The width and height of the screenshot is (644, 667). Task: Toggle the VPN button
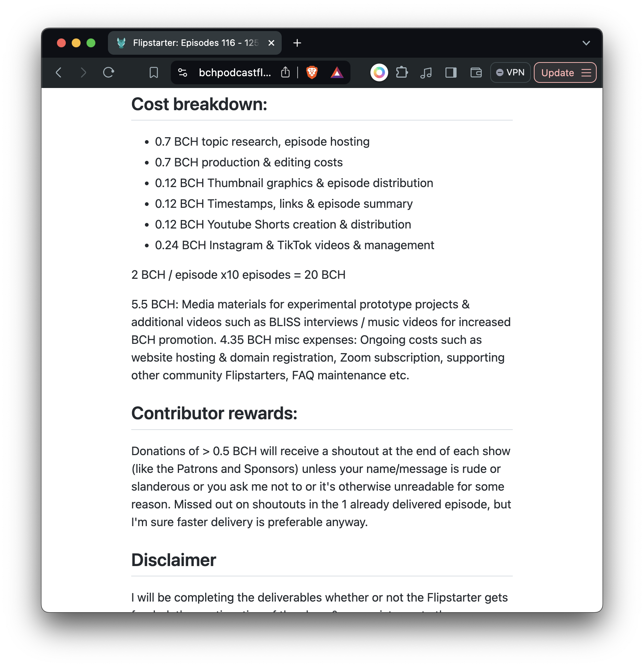coord(510,72)
